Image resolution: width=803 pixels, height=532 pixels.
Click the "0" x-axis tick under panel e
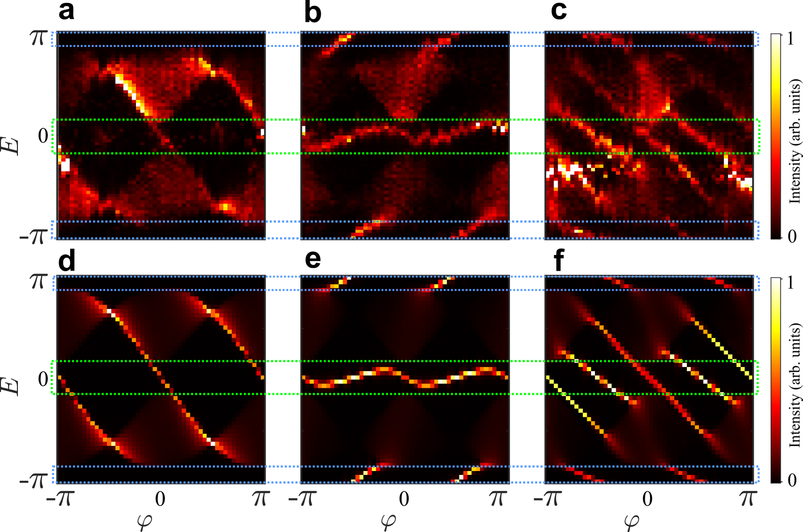[x=404, y=498]
